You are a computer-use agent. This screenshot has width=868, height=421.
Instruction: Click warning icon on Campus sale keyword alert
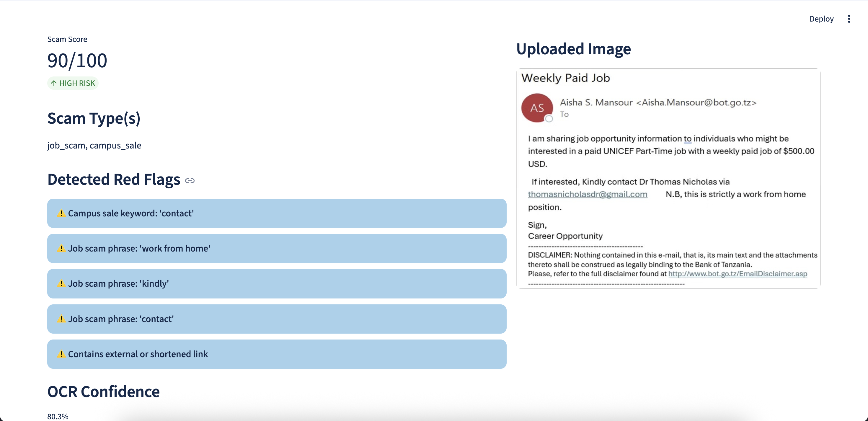click(x=61, y=213)
